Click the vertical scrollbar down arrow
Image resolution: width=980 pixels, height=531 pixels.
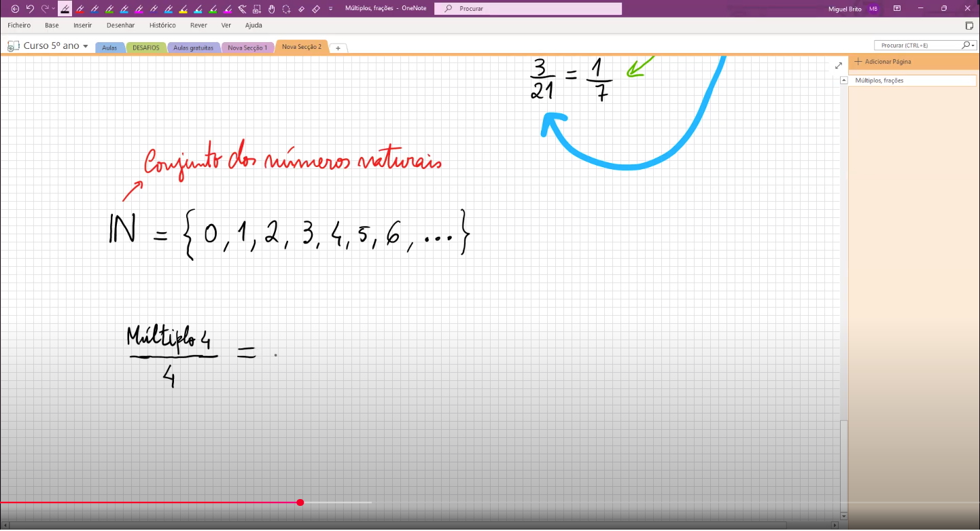[x=843, y=516]
